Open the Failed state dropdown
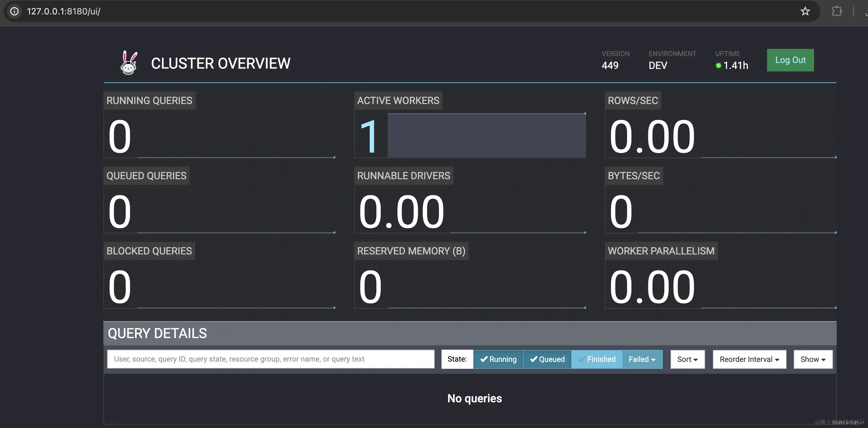Viewport: 868px width, 428px height. pyautogui.click(x=642, y=359)
